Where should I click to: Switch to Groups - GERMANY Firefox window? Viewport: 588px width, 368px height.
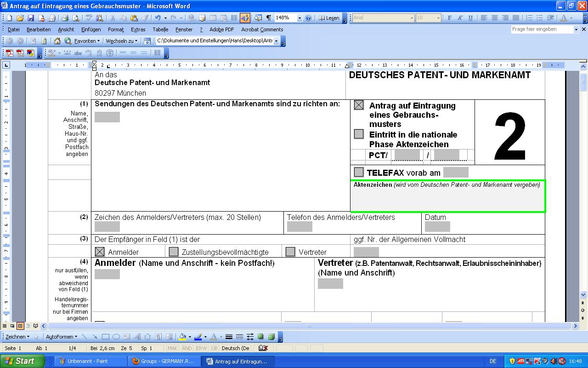tap(165, 361)
